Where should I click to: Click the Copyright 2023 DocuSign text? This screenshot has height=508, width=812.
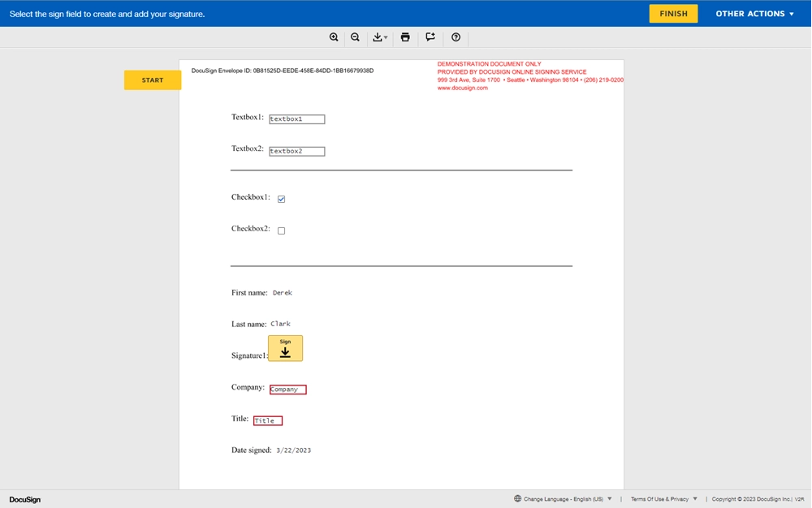coord(751,499)
